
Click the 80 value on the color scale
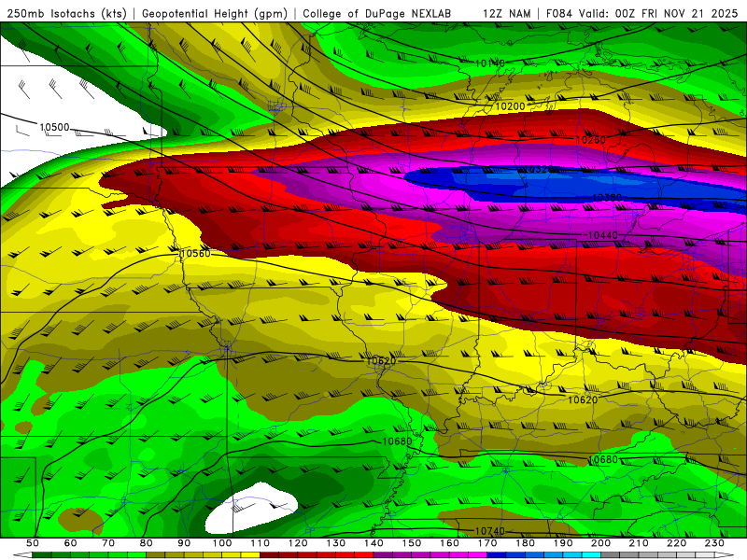pyautogui.click(x=147, y=543)
